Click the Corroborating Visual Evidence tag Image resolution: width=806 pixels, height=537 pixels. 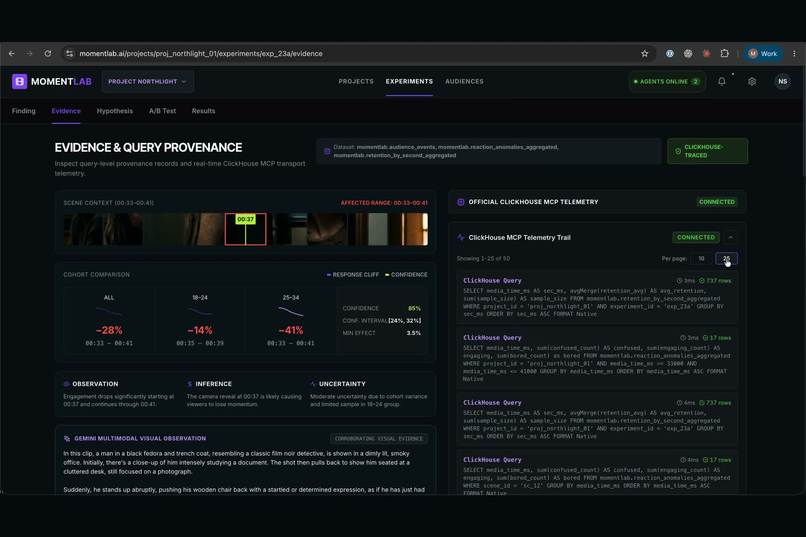(x=379, y=438)
